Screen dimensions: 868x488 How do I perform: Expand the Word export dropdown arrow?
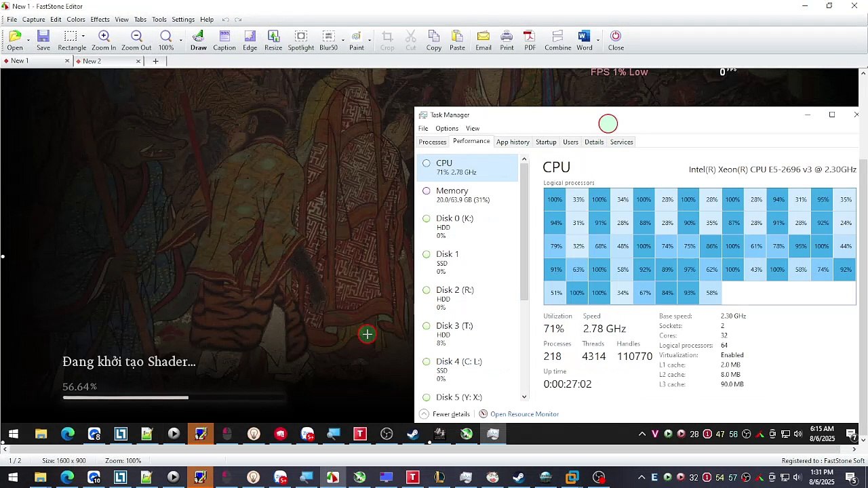click(597, 41)
